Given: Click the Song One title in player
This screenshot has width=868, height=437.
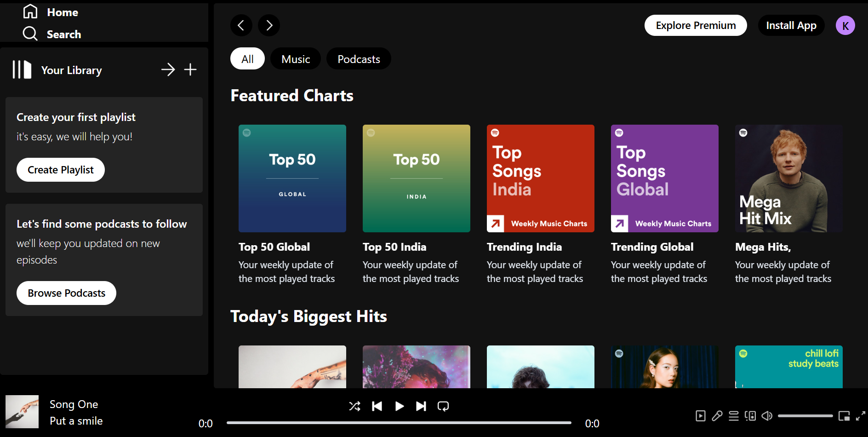Looking at the screenshot, I should coord(74,404).
